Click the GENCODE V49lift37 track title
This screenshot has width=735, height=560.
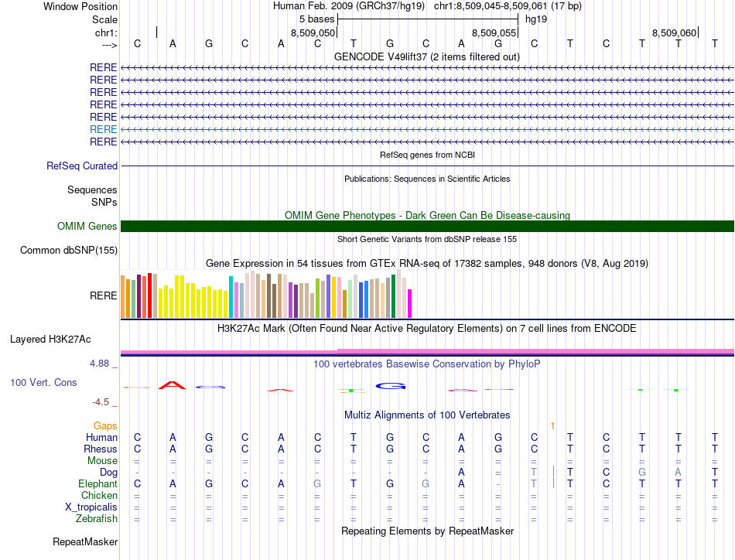427,56
